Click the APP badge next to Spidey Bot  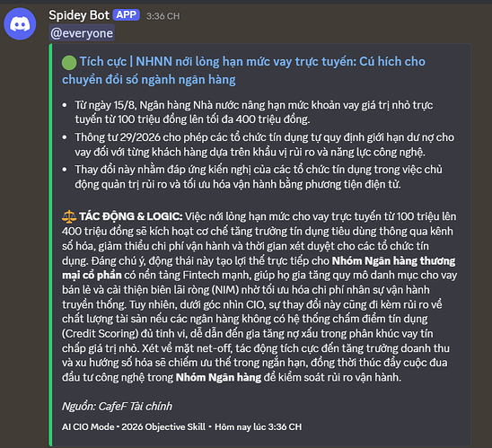tap(126, 14)
